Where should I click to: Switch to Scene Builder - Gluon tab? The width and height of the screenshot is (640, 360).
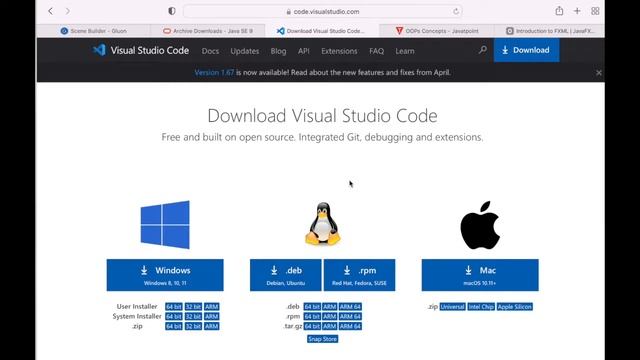click(x=93, y=31)
